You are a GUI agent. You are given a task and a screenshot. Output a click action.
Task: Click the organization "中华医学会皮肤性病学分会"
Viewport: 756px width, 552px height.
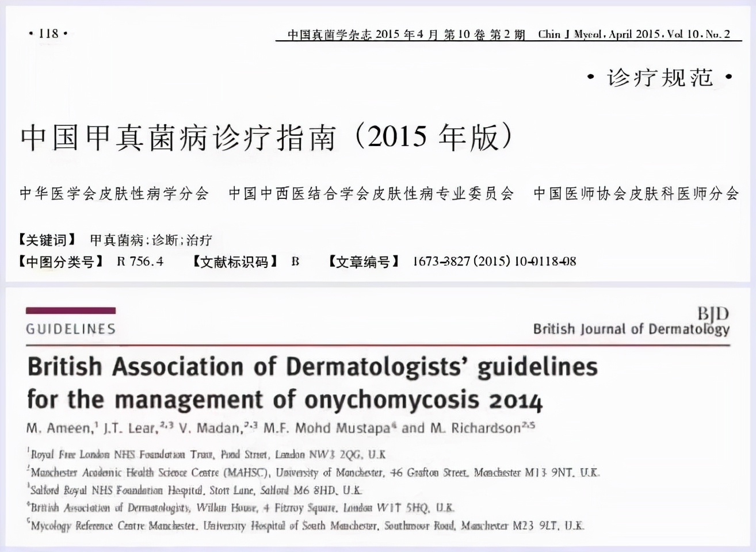(114, 193)
